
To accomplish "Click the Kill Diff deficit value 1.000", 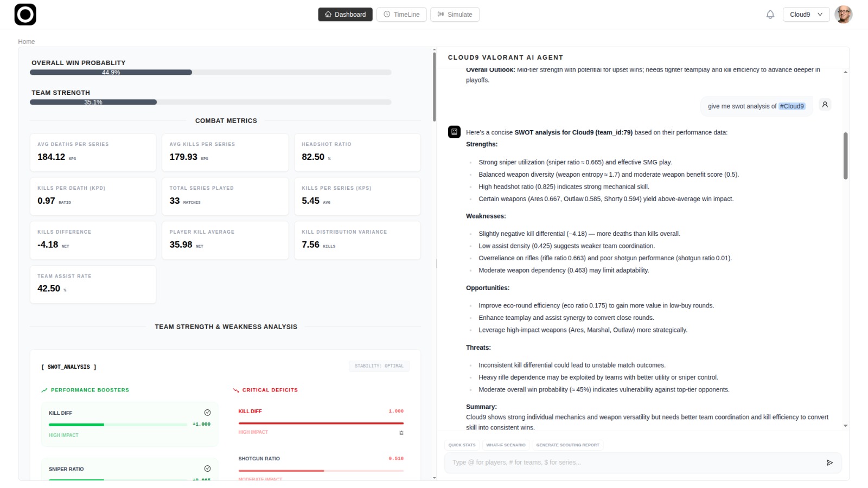I will click(396, 411).
